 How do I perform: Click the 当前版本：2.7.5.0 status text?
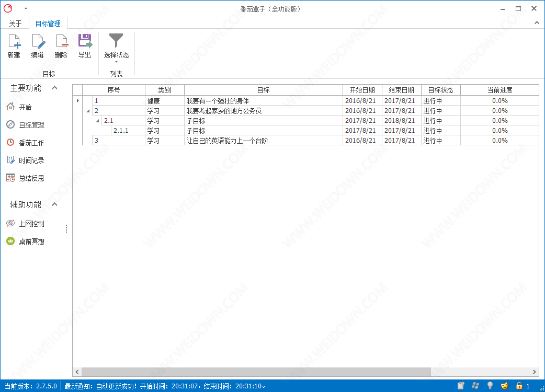[30, 386]
